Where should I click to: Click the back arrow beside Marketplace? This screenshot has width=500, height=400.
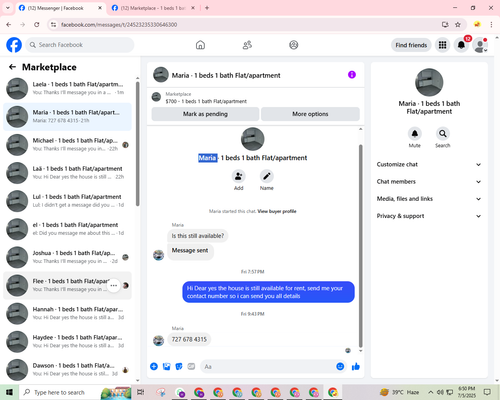(x=12, y=67)
